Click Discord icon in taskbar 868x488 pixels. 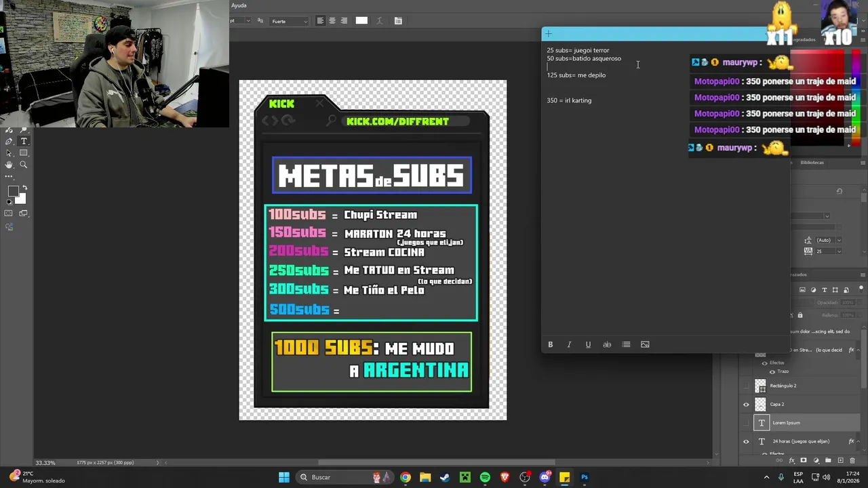click(545, 477)
